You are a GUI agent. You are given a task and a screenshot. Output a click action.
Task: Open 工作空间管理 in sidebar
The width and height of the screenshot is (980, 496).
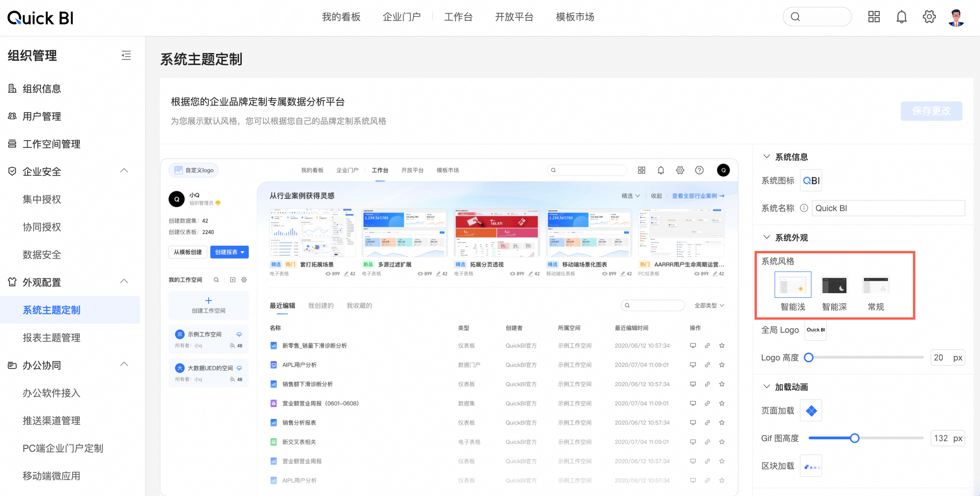[x=52, y=144]
